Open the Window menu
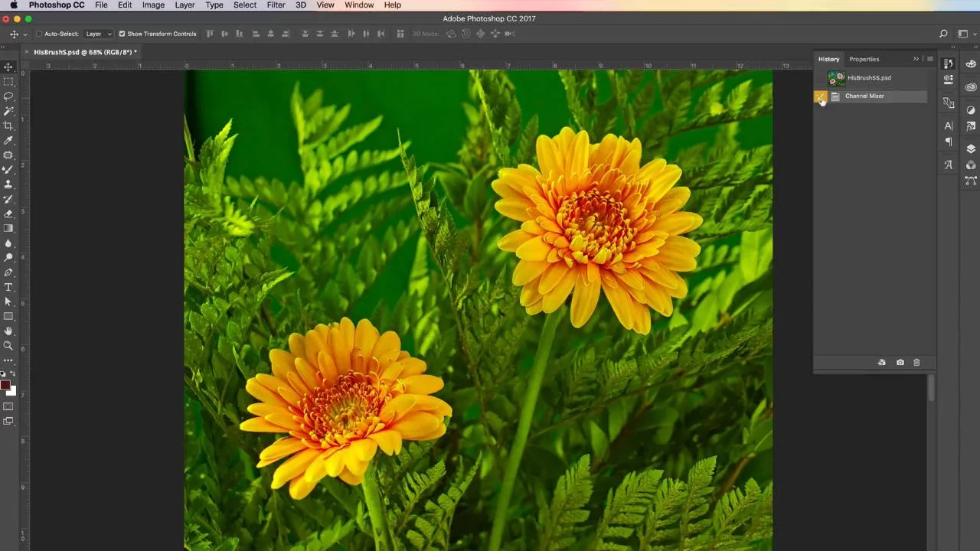 point(359,5)
